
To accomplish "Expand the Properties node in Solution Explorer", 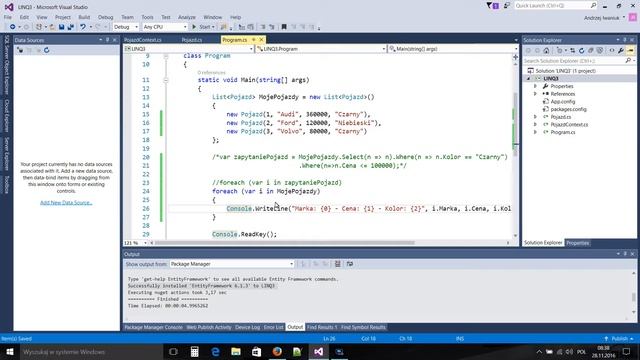I will tap(535, 86).
